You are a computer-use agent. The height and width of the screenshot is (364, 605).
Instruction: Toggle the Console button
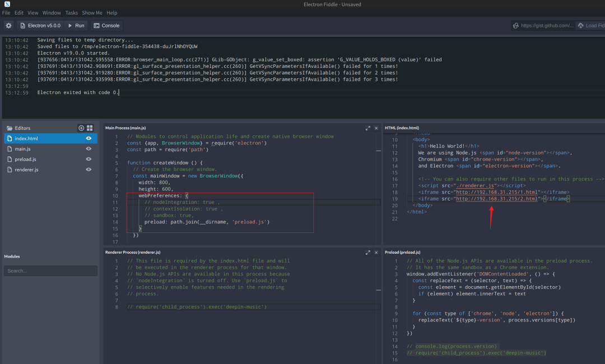pyautogui.click(x=106, y=25)
